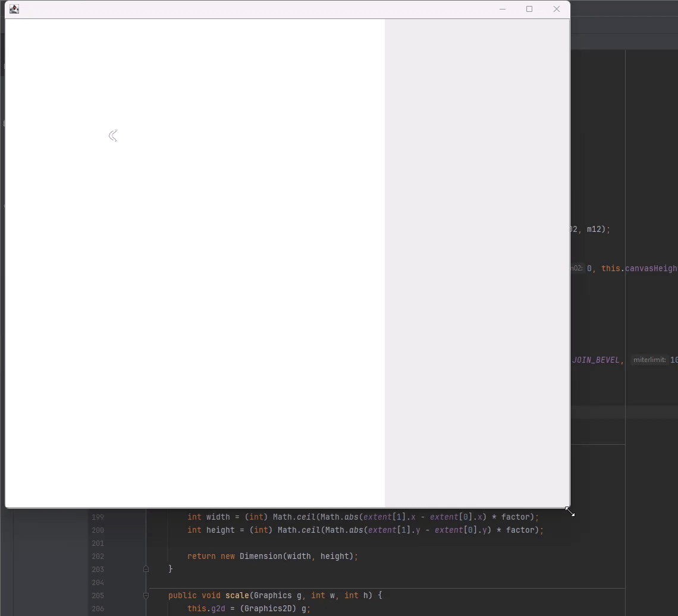
Task: Click the width variable on line 199
Action: point(218,517)
